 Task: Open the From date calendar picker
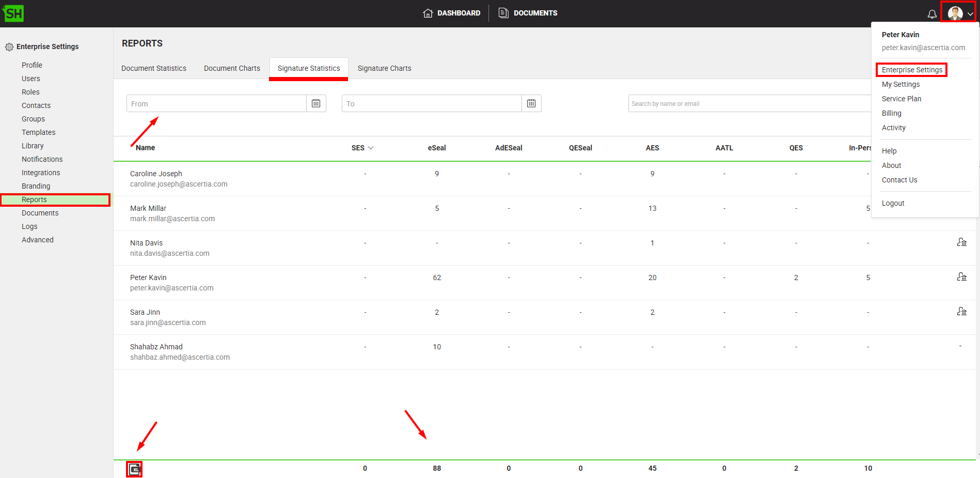click(x=316, y=103)
